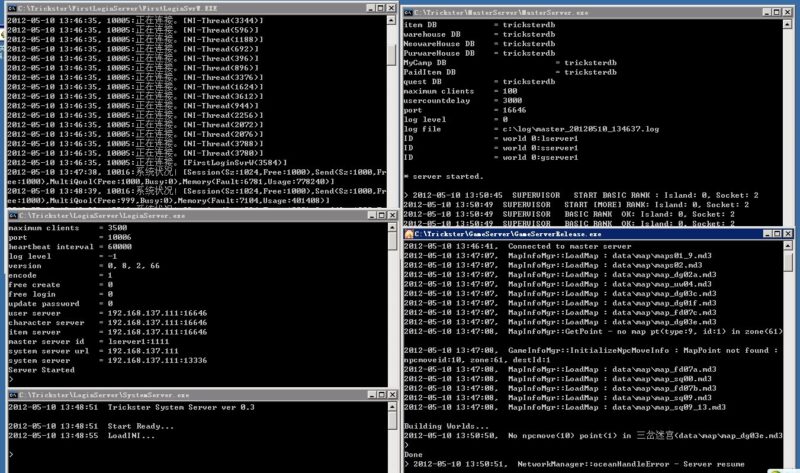Click the FirstLoginServer title bar
The image size is (800, 473).
coord(200,8)
